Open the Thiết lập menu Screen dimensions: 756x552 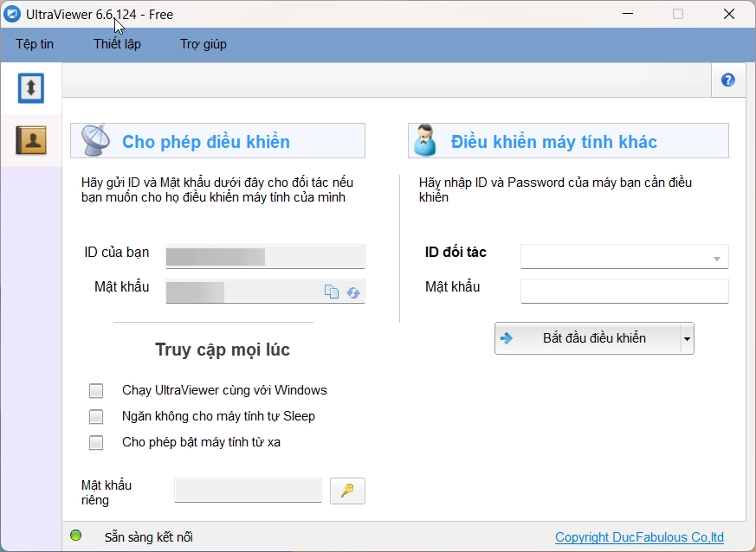pos(117,44)
